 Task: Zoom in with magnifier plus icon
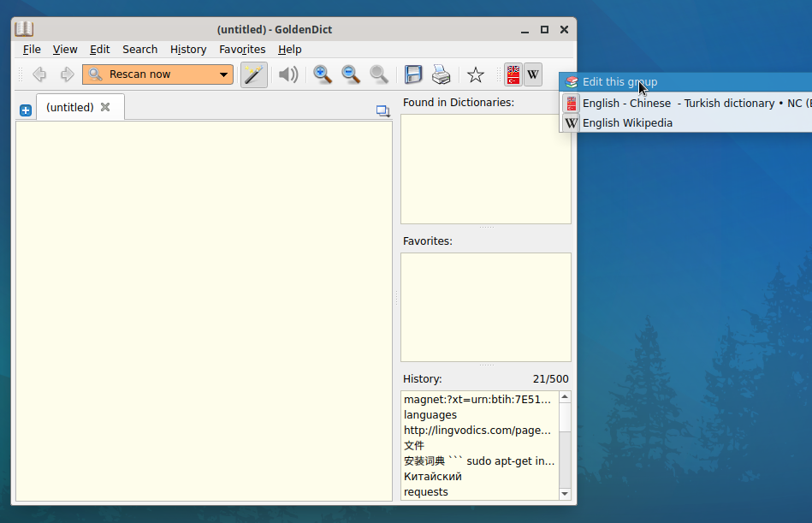[x=323, y=74]
